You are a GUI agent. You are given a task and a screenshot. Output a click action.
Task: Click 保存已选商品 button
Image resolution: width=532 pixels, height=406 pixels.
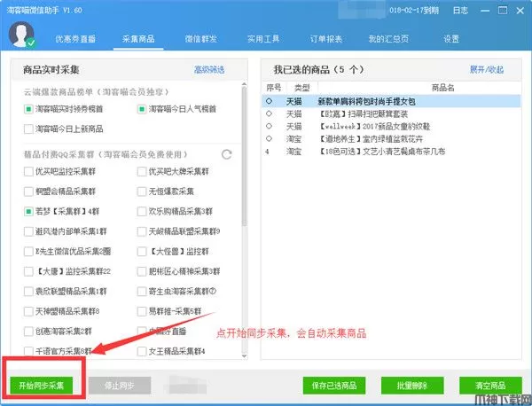pos(334,386)
